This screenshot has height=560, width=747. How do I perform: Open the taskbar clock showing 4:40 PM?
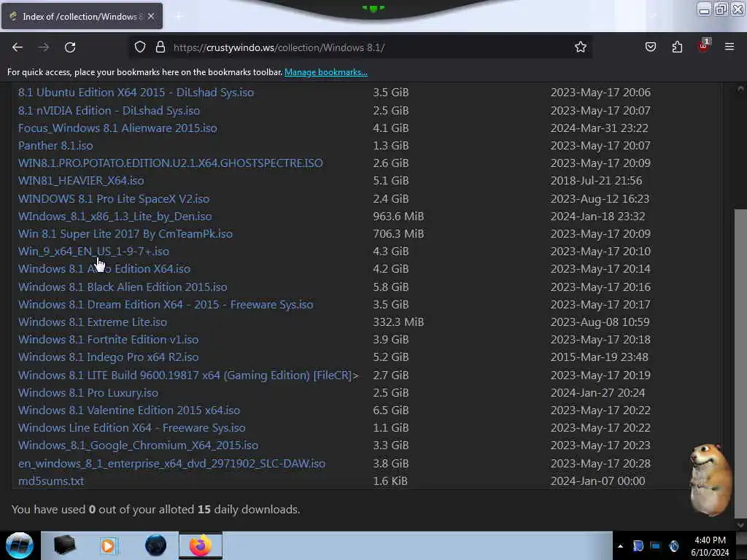[x=710, y=546]
